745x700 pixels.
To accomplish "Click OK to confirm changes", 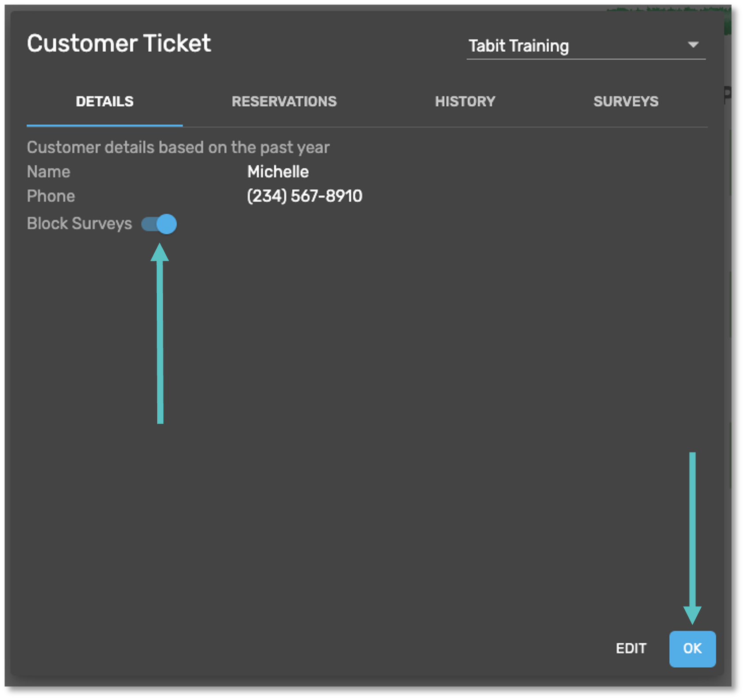I will click(692, 648).
